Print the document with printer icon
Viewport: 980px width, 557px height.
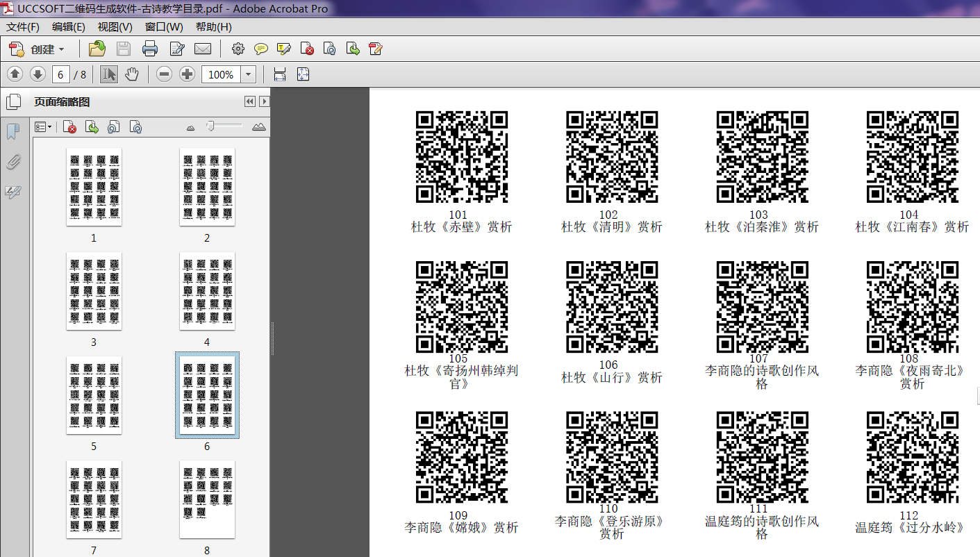point(149,49)
